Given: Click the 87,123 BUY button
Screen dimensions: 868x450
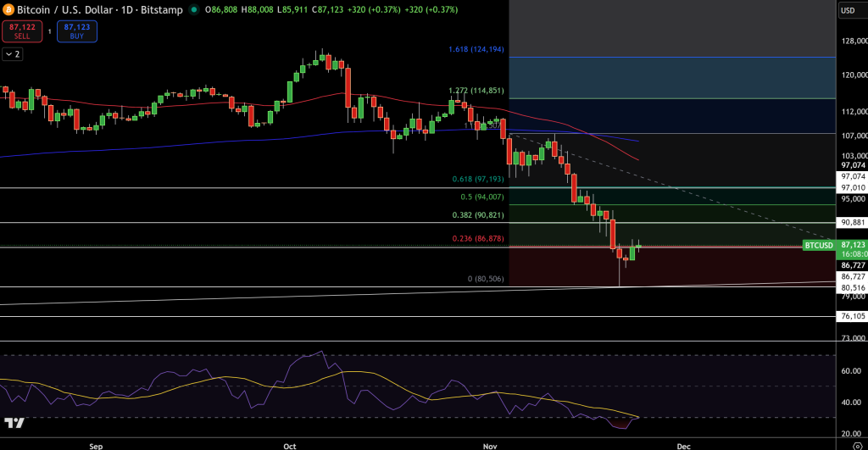Looking at the screenshot, I should [x=77, y=31].
